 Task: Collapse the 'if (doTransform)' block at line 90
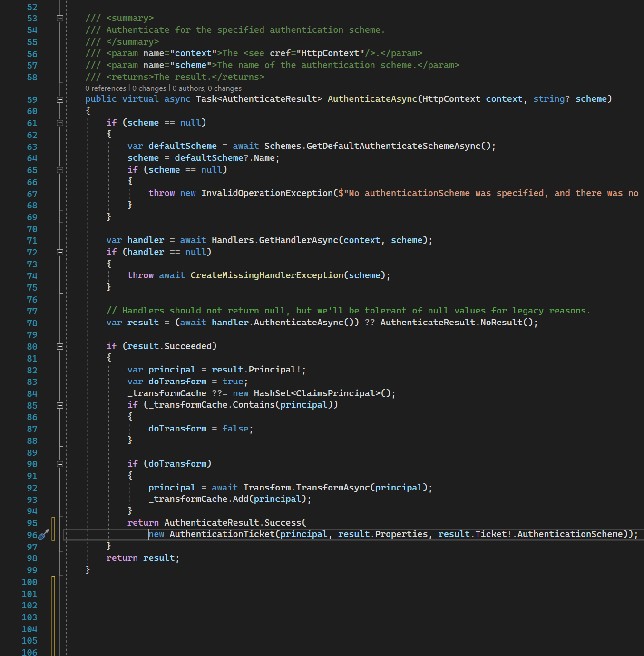(60, 464)
